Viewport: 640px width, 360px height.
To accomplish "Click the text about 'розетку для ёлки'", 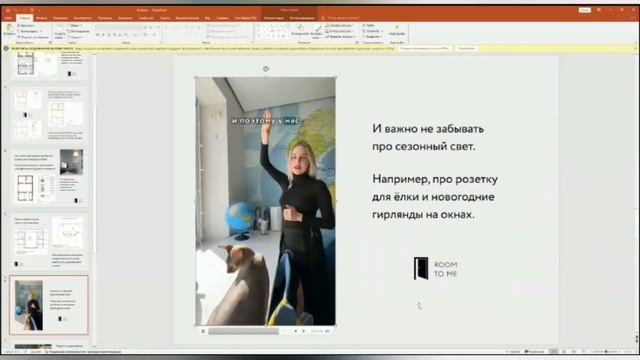I will [x=435, y=197].
